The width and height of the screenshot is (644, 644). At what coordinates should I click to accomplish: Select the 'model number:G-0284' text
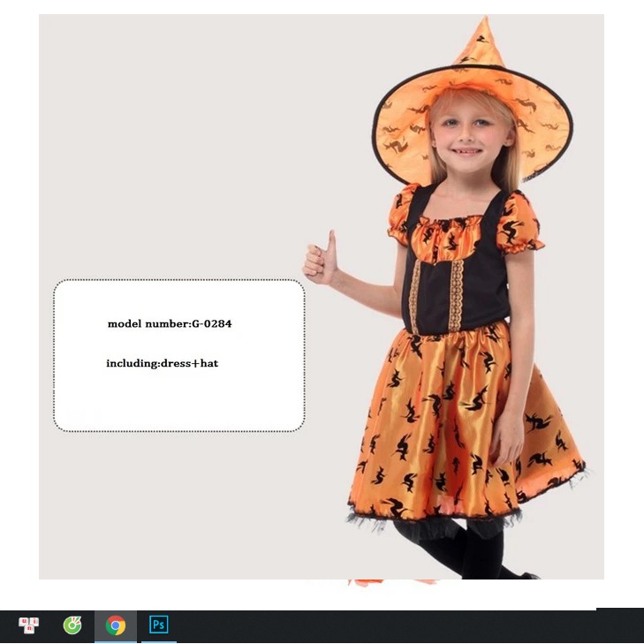170,323
